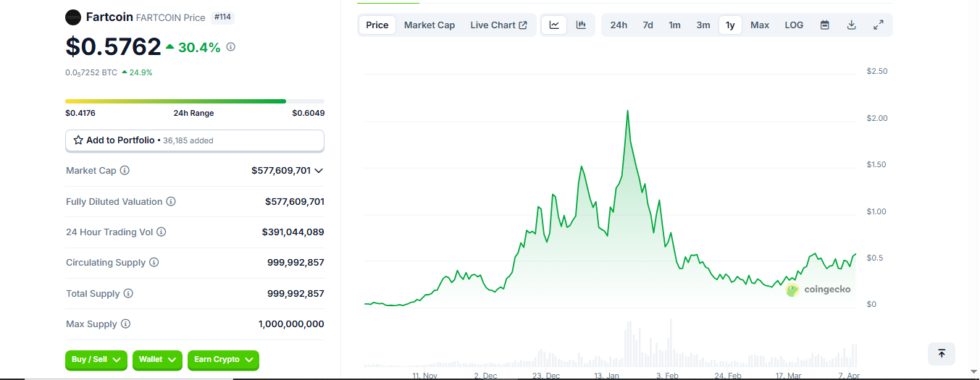Click the $2.50 y-axis label
Image resolution: width=980 pixels, height=380 pixels.
pos(877,71)
